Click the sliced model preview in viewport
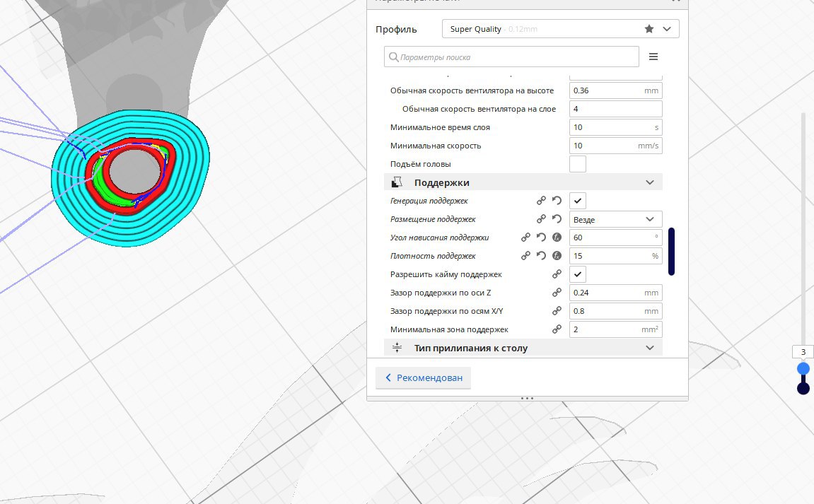Screen dimensions: 814x504 click(130, 177)
